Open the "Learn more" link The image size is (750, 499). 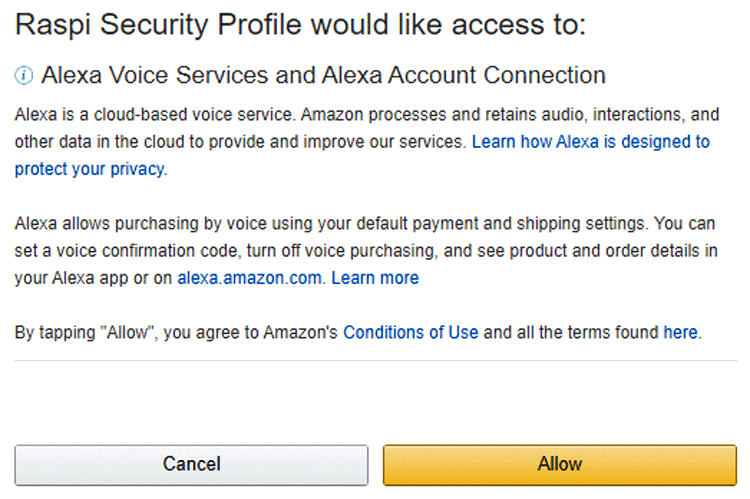coord(375,278)
